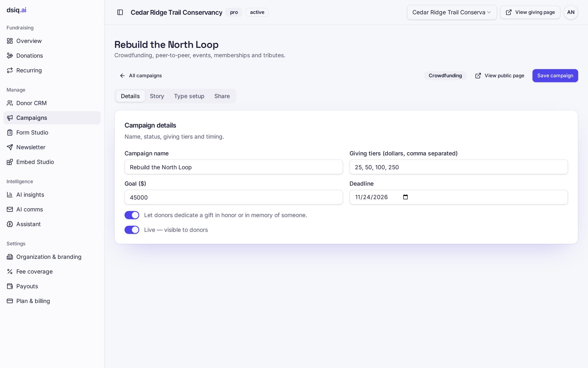Click the Deadline date value 11/24/2026
The width and height of the screenshot is (588, 368).
pos(371,197)
